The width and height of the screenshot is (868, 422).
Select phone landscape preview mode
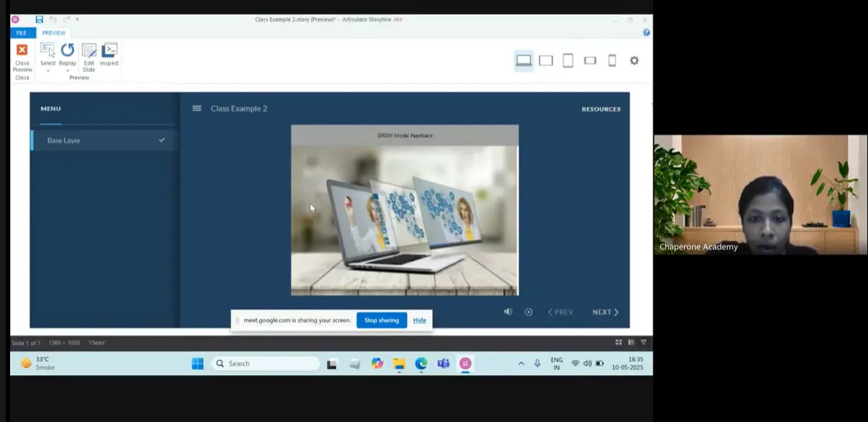[590, 60]
